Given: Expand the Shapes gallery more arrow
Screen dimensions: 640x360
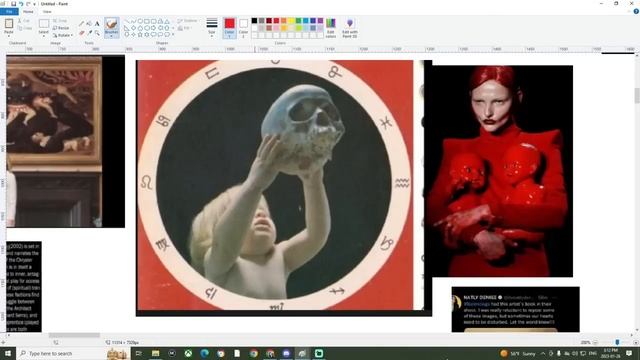Looking at the screenshot, I should tap(173, 35).
